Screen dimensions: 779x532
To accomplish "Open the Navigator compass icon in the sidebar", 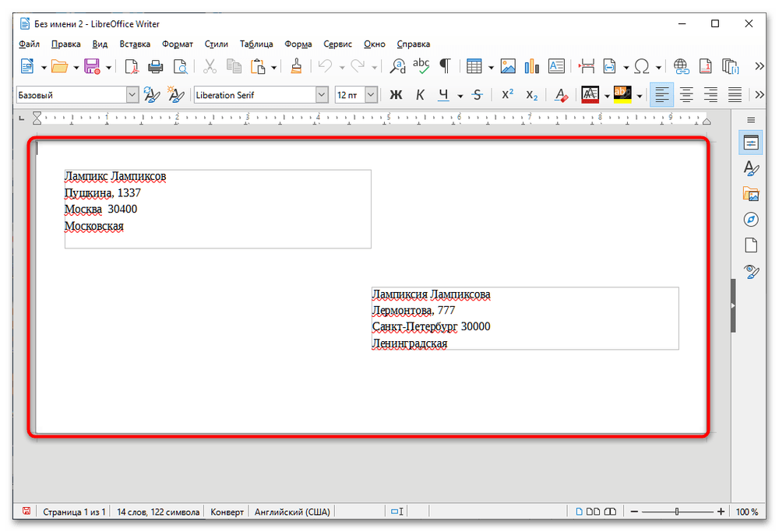I will [x=751, y=219].
